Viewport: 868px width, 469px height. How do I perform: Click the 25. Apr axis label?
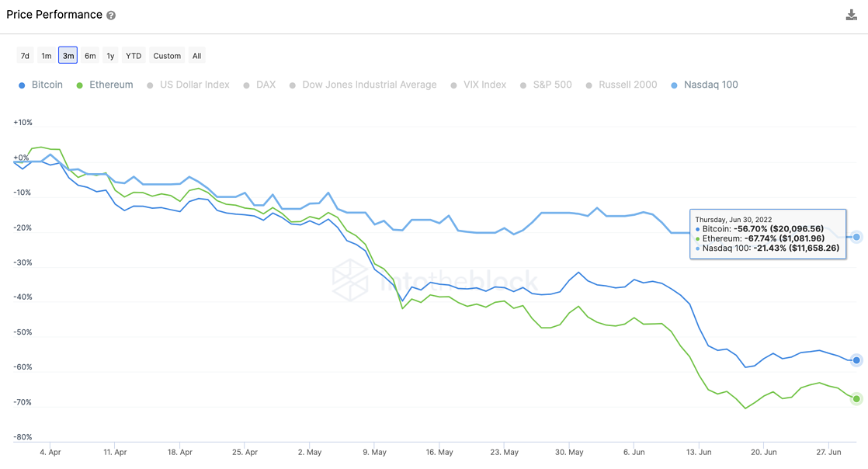point(245,452)
